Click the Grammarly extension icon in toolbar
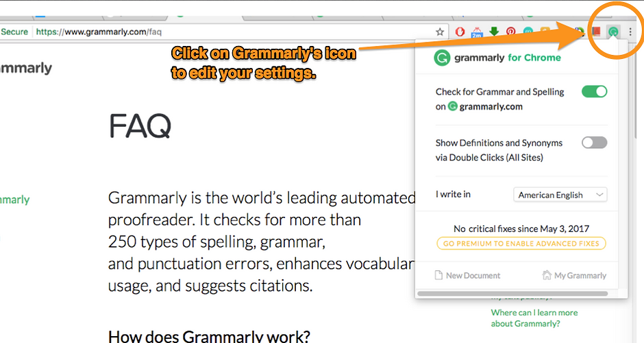This screenshot has width=644, height=343. pyautogui.click(x=613, y=32)
